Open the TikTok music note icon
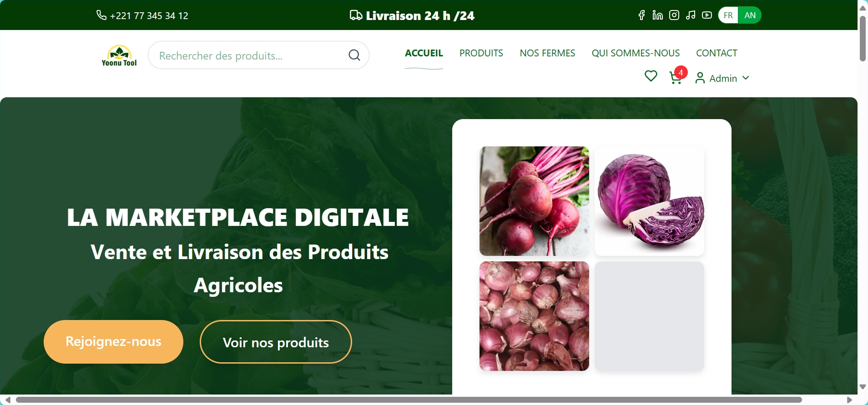 click(x=691, y=15)
